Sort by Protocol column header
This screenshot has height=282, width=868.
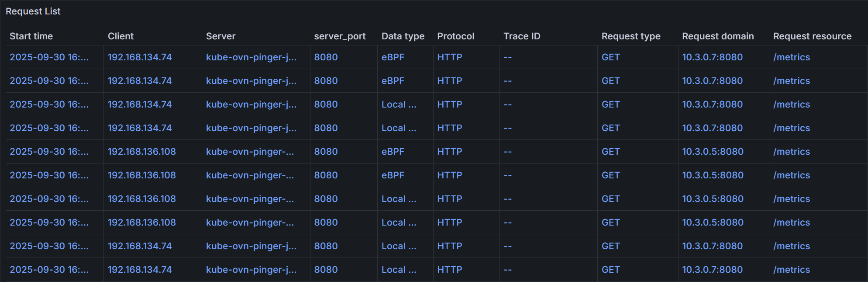pyautogui.click(x=455, y=36)
